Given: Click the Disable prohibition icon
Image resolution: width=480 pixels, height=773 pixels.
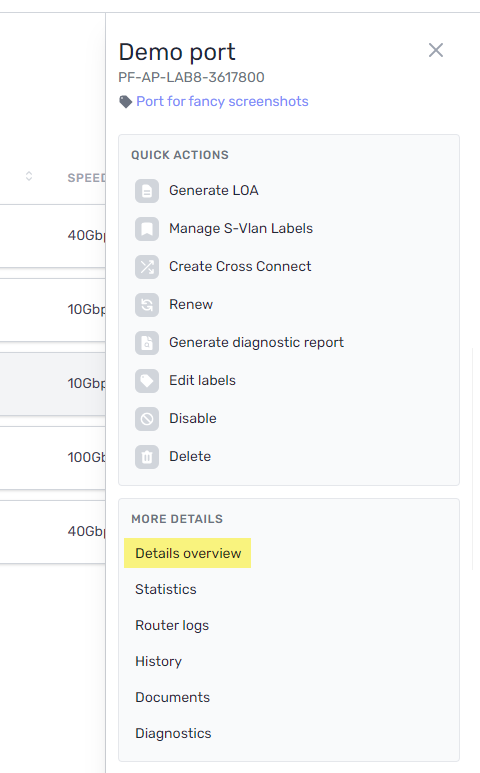Looking at the screenshot, I should [x=147, y=419].
